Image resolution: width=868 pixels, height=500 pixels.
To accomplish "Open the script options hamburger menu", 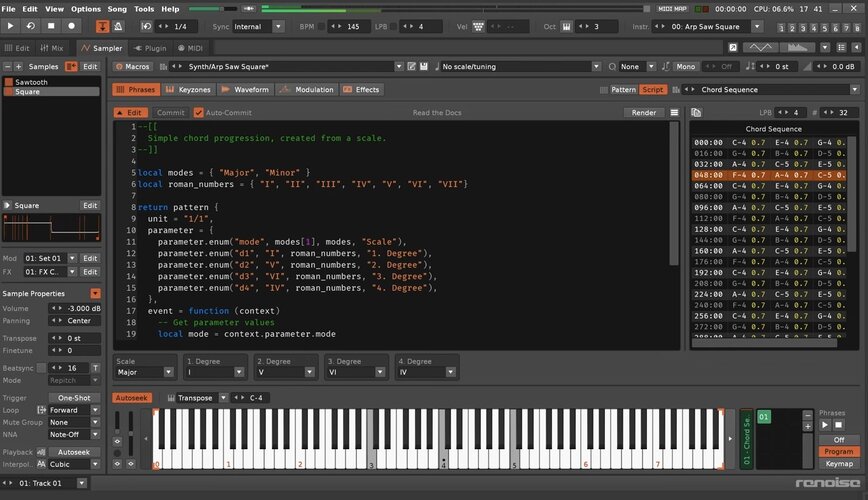I will 674,112.
